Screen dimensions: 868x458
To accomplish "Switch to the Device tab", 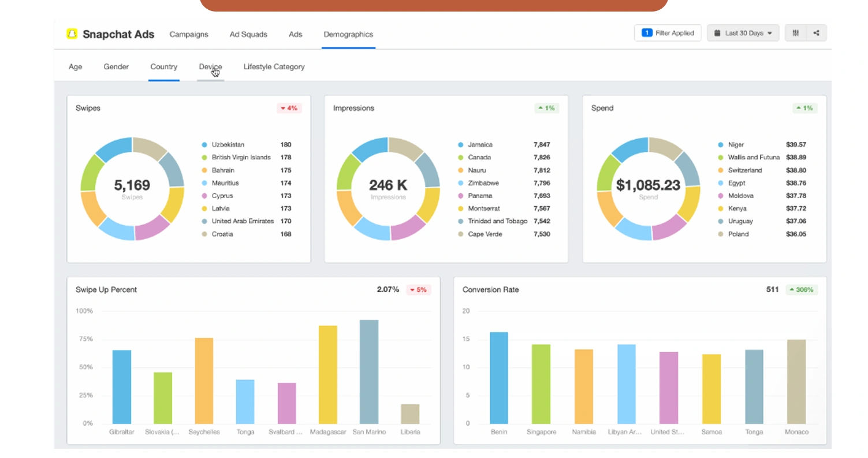I will [x=211, y=66].
